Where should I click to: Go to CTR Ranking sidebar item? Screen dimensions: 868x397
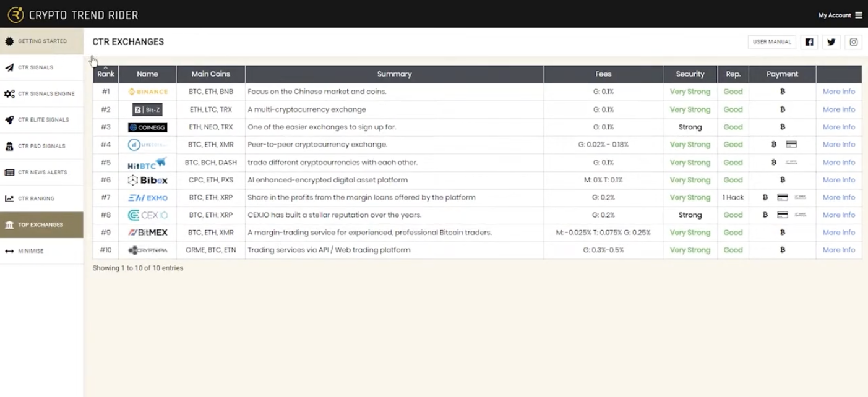41,198
